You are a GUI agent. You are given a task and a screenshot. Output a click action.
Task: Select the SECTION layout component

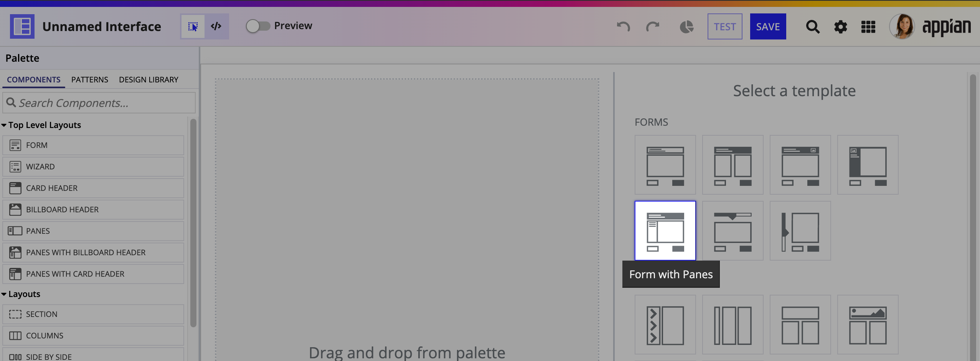pos(93,314)
